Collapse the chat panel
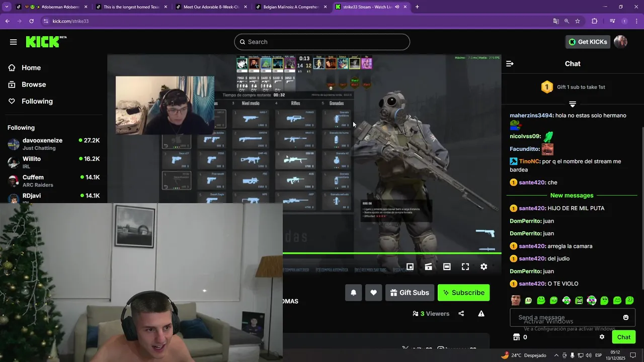Screen dimensions: 644x362 tap(510, 63)
